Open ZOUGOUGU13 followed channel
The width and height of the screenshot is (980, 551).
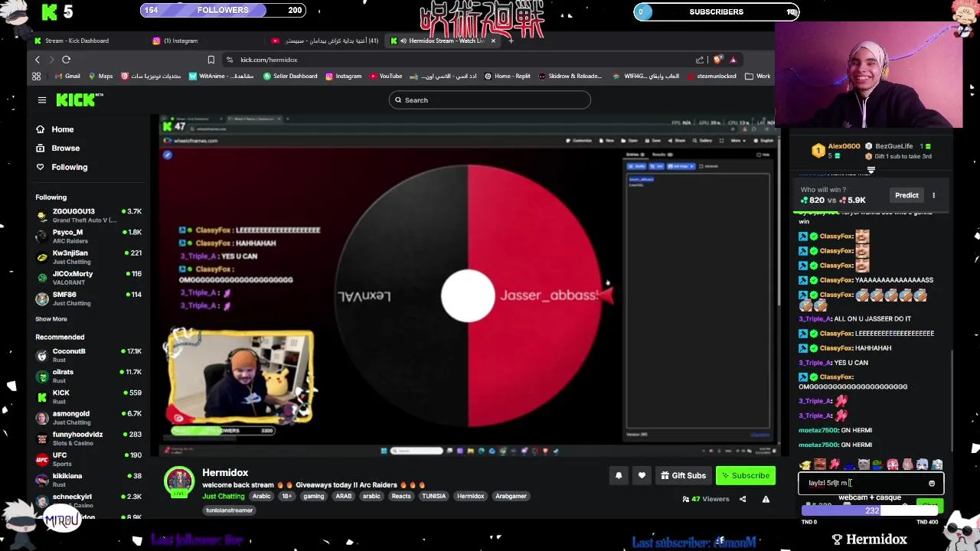point(88,215)
